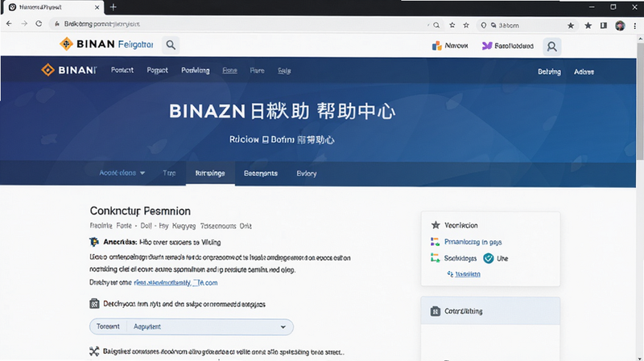Open the Toreant Aopurlant dropdown
The width and height of the screenshot is (644, 361).
192,327
